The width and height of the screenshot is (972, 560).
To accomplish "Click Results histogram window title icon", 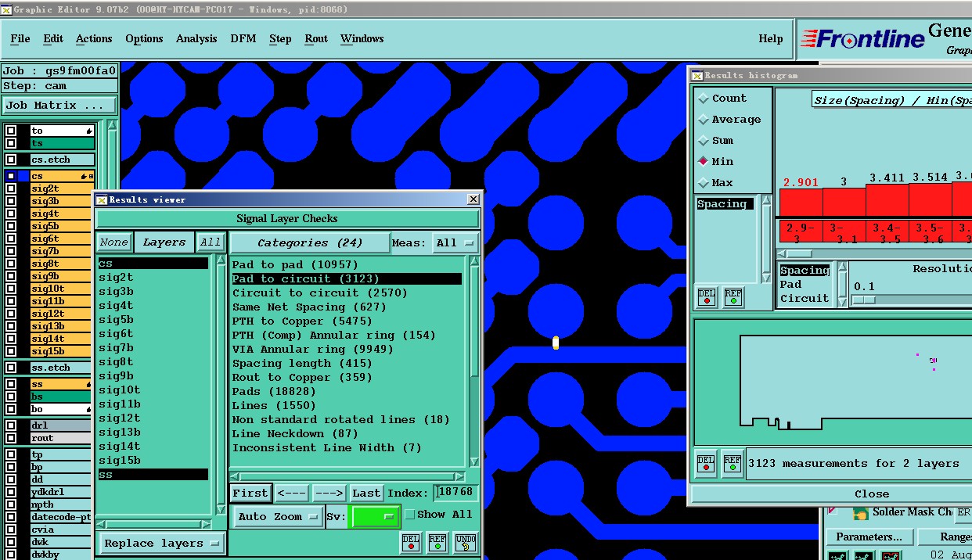I will 697,75.
